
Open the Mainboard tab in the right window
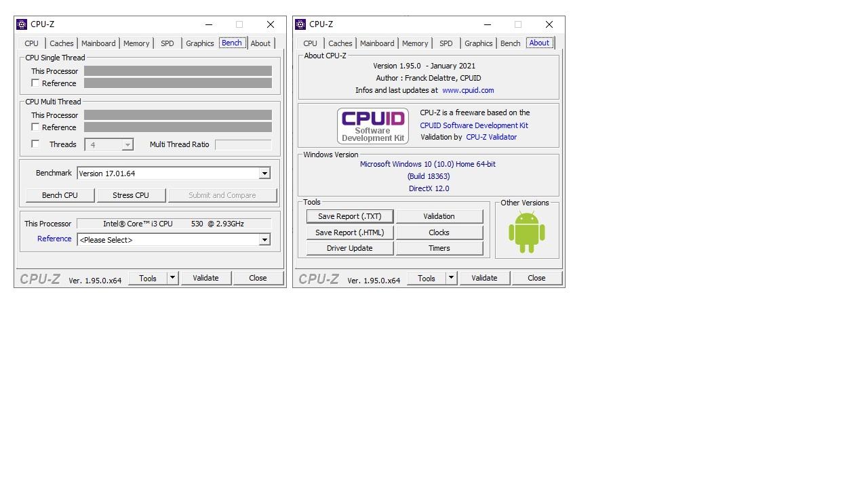(377, 43)
